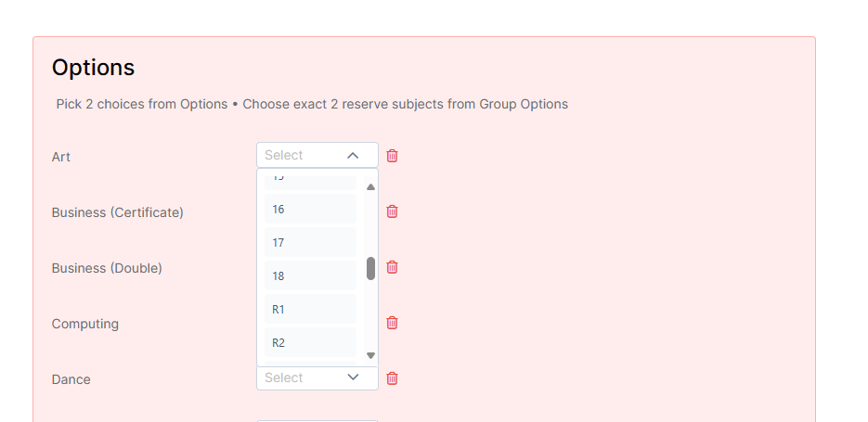Expand the Dance dropdown chevron arrow
Screen dimensions: 868x422
click(x=353, y=377)
